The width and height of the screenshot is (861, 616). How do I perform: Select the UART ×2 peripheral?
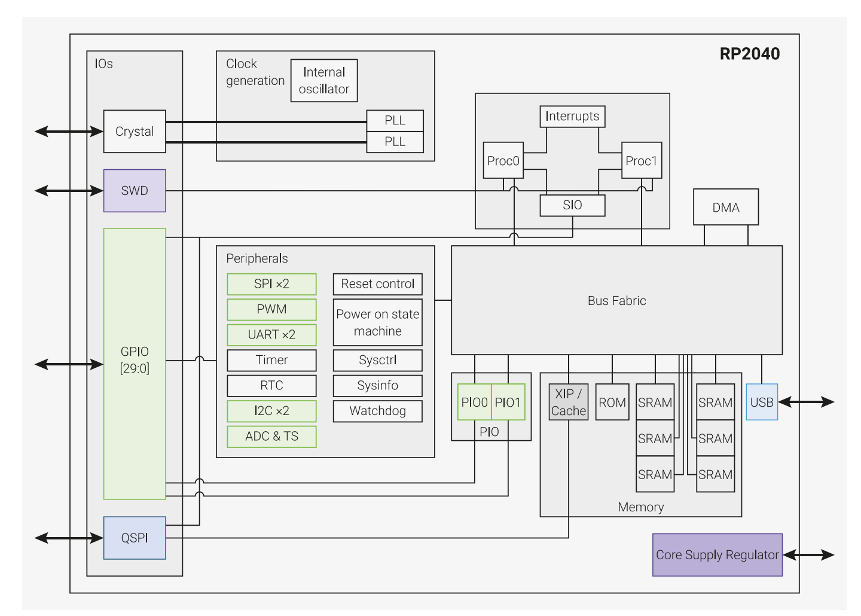[271, 335]
